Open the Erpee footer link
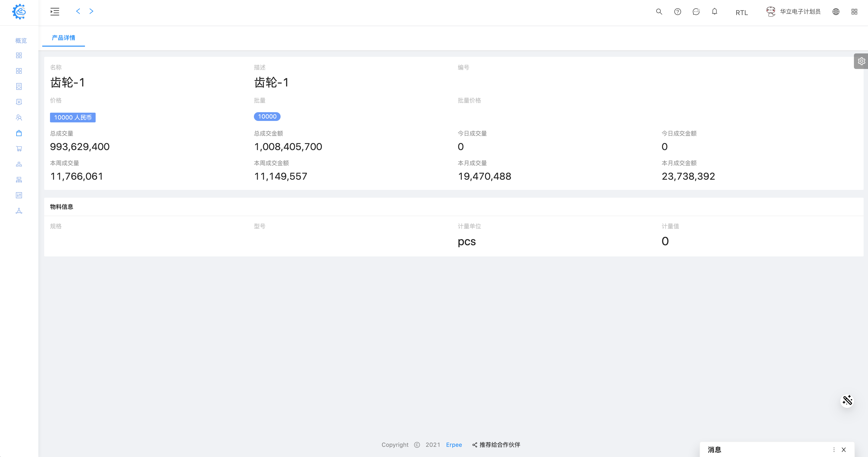 (454, 445)
